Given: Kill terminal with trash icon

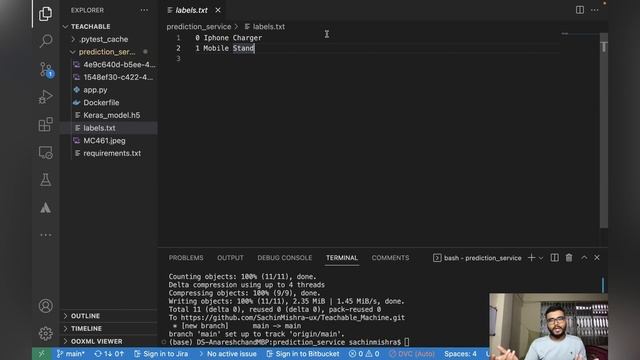Looking at the screenshot, I should click(x=569, y=258).
